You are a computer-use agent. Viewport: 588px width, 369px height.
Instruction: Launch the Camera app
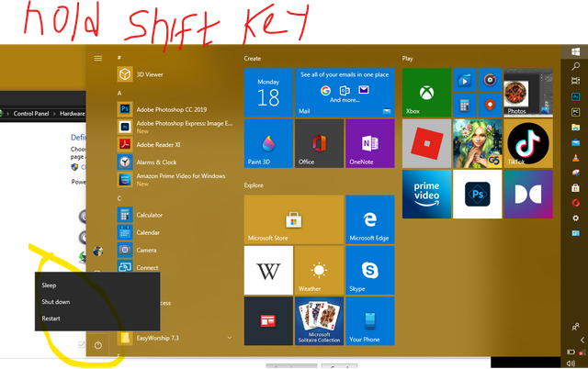pyautogui.click(x=175, y=251)
